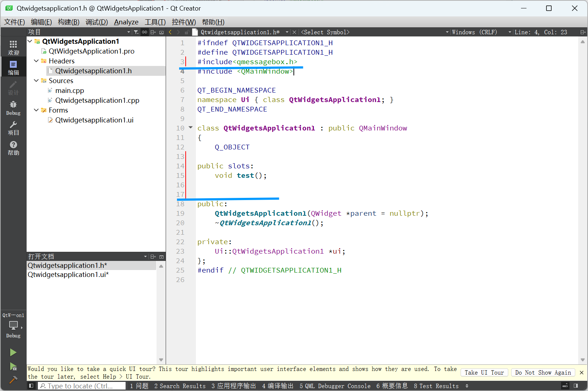The height and width of the screenshot is (391, 588).
Task: Split the 打开文档 panel
Action: click(153, 257)
